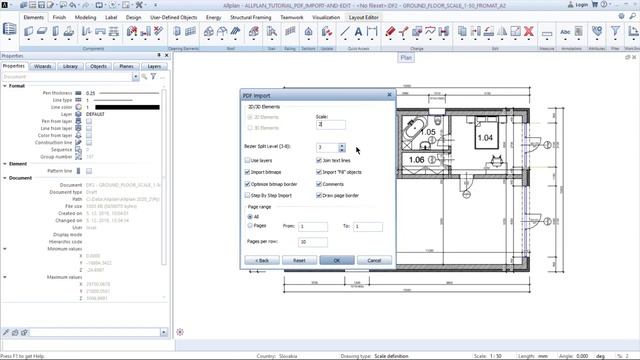Click the sun gear icon below drawing
The width and height of the screenshot is (640, 360).
tap(180, 332)
